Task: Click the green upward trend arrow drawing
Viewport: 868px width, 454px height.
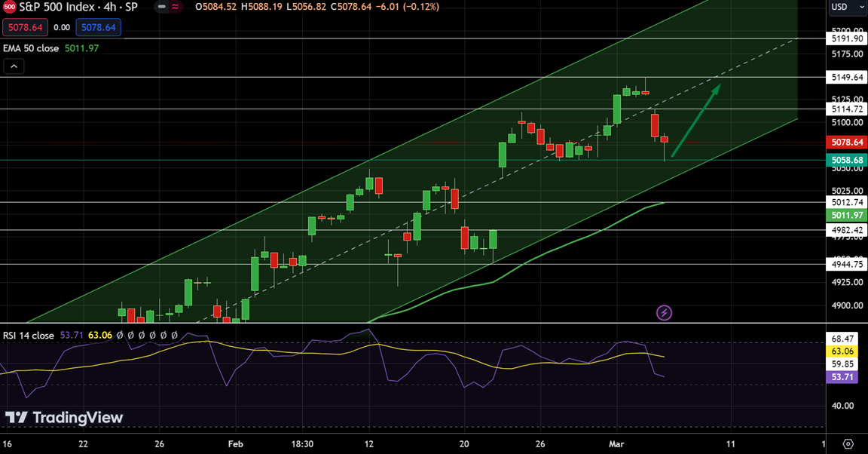Action: (x=695, y=121)
